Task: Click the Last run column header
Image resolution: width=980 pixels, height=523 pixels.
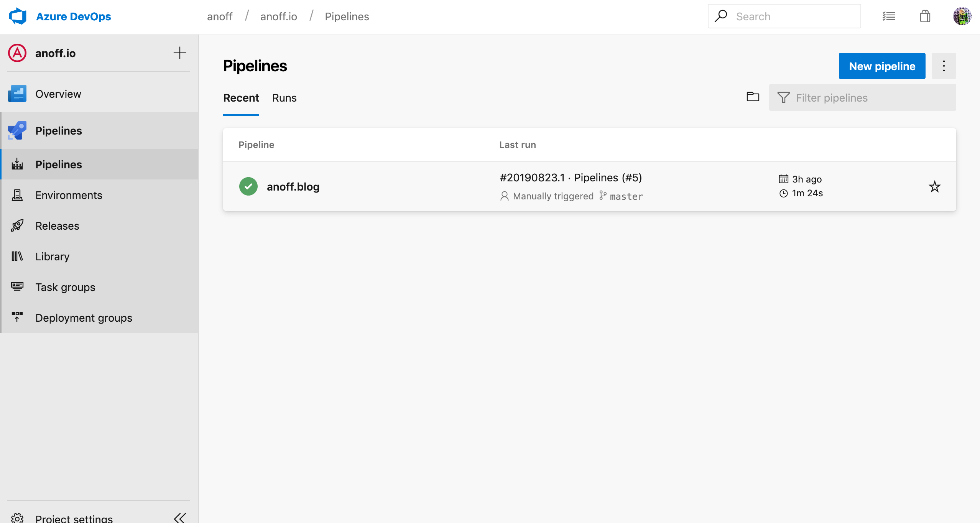Action: (x=518, y=145)
